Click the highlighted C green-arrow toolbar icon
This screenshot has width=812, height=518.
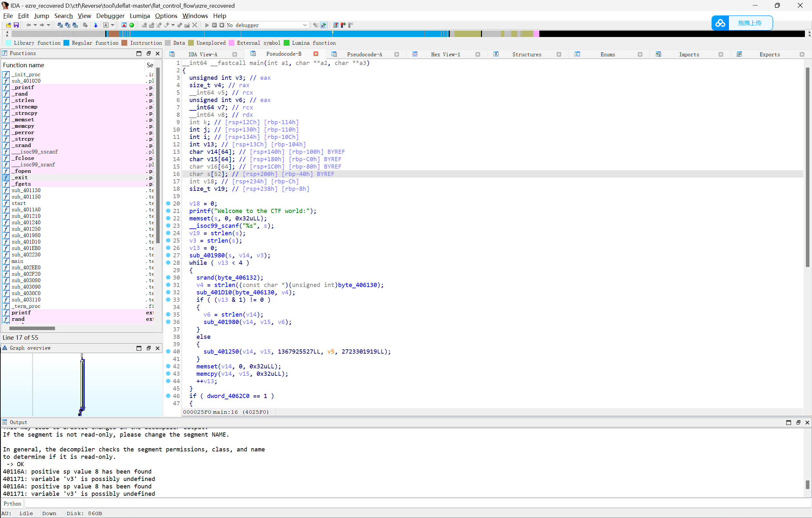click(x=323, y=25)
